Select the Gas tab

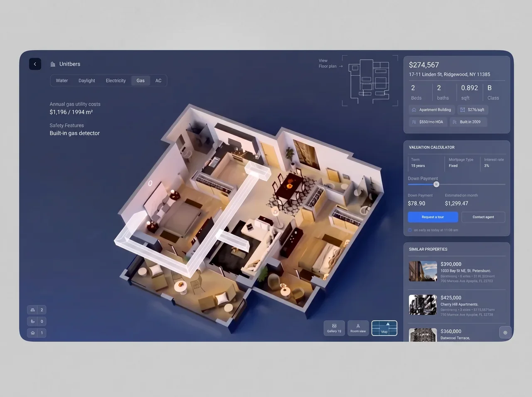(x=140, y=81)
